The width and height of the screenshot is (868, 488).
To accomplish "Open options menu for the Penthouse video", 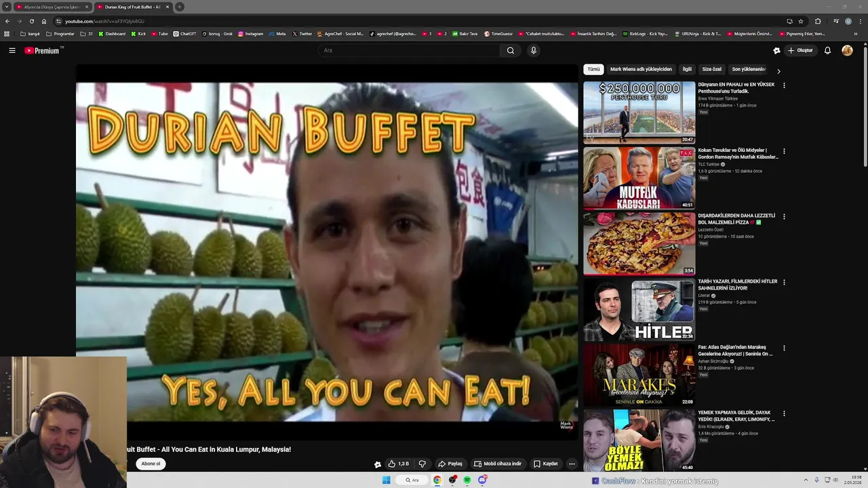I will 784,85.
